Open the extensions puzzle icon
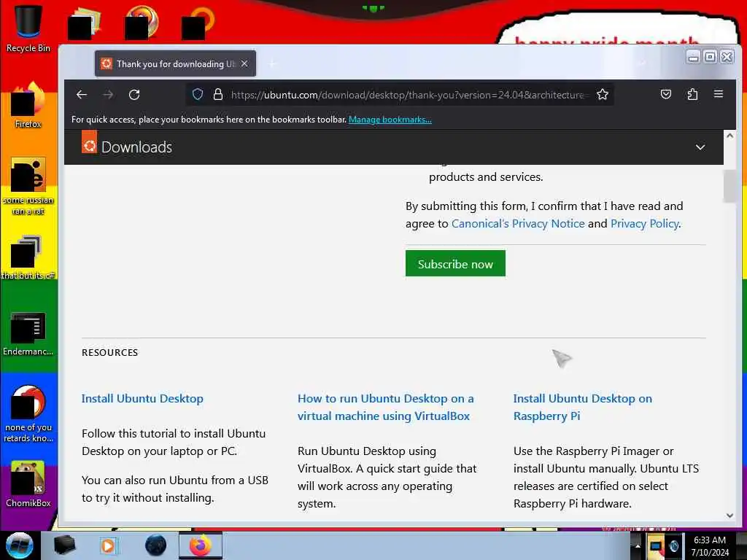This screenshot has height=560, width=747. click(692, 94)
